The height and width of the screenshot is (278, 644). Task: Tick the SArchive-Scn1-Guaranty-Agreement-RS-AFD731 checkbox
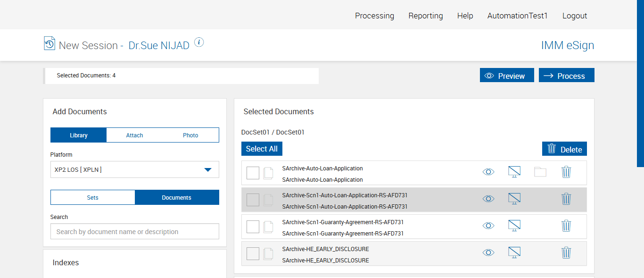(253, 227)
